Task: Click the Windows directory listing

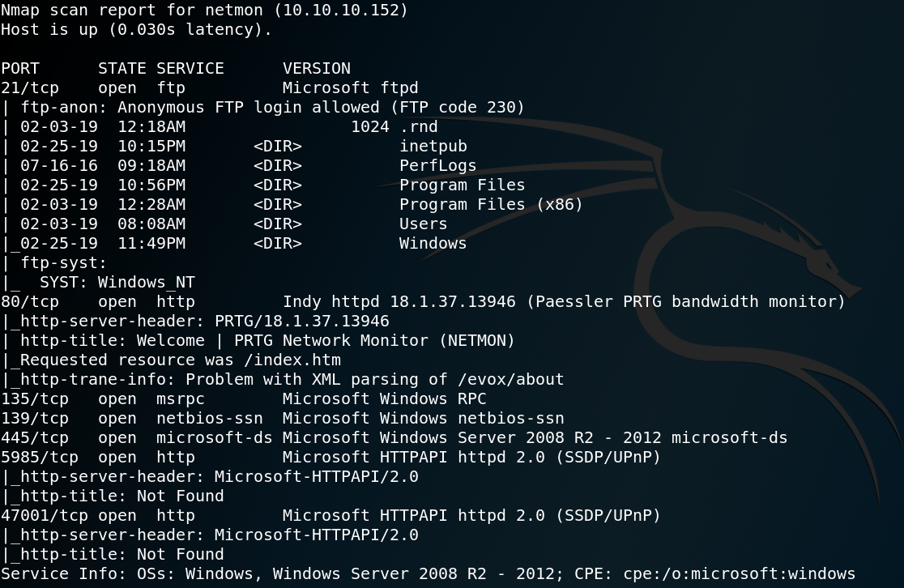Action: (x=433, y=243)
